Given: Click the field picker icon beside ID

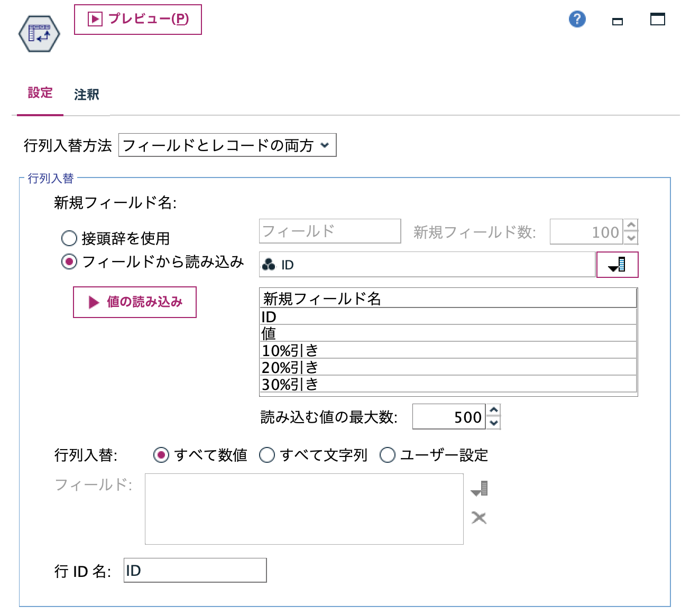Looking at the screenshot, I should pyautogui.click(x=617, y=264).
